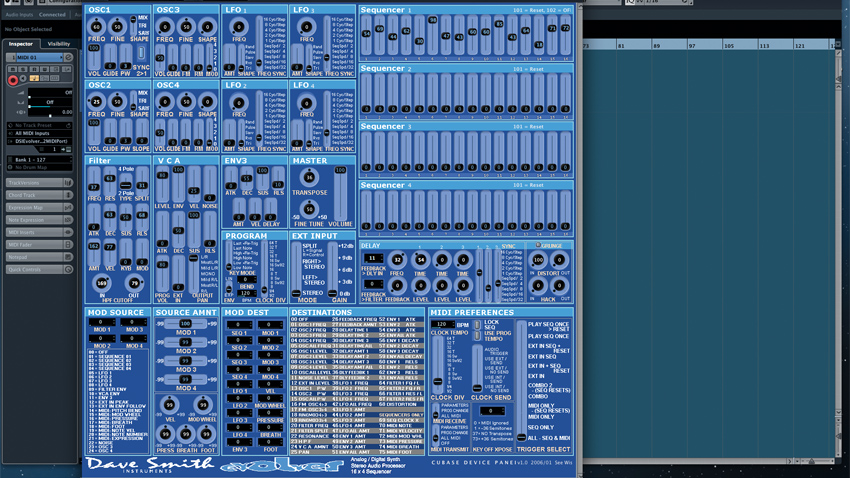Screen dimensions: 850x478
Task: Click the OSC1 FREQ knob
Action: coord(96,27)
